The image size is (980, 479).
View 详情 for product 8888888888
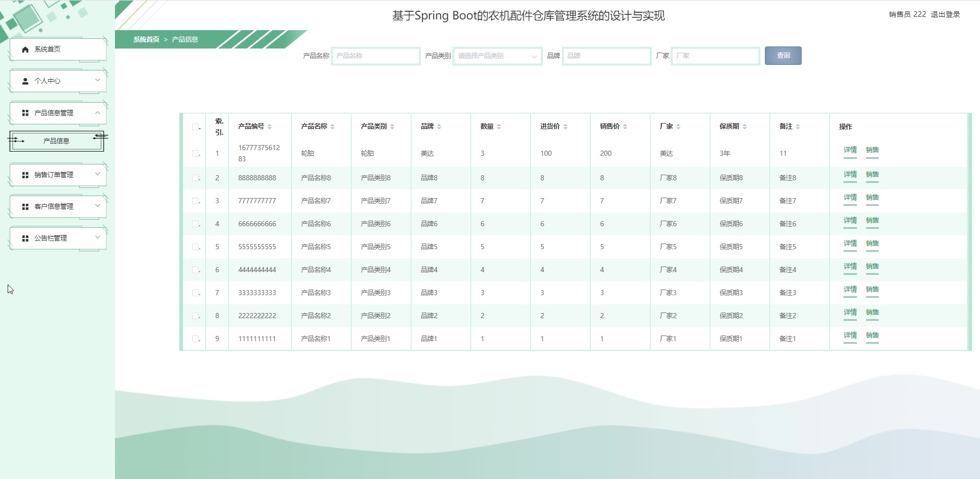point(850,175)
